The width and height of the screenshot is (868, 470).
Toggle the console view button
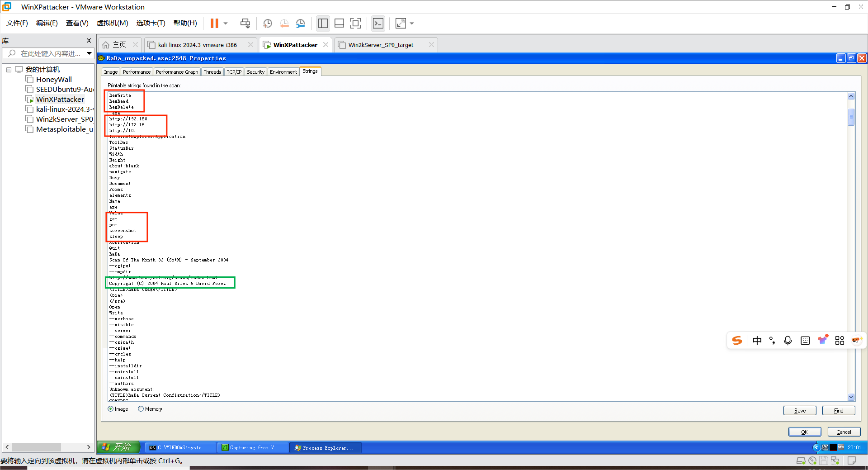(378, 24)
